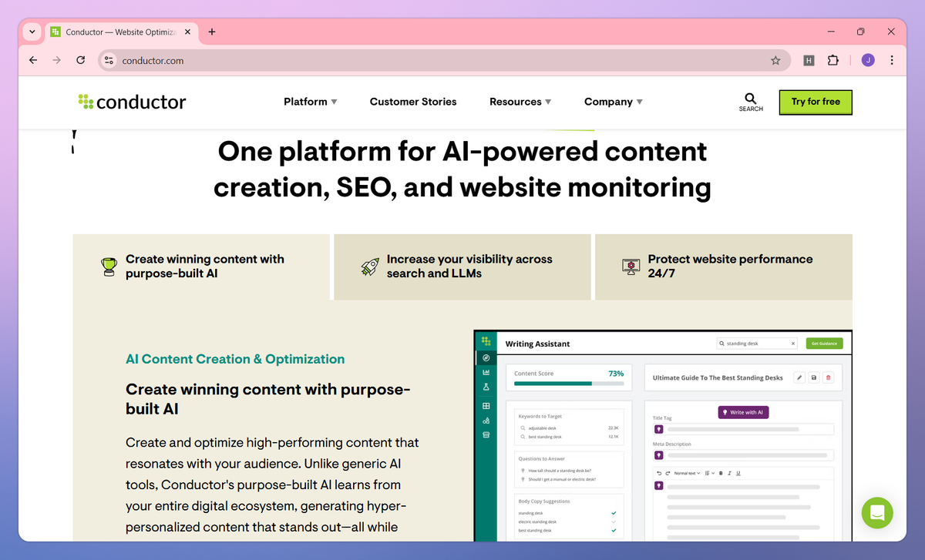Click the best standing desk keyword, 12.1K
Screen dimensions: 925x560
(x=570, y=437)
